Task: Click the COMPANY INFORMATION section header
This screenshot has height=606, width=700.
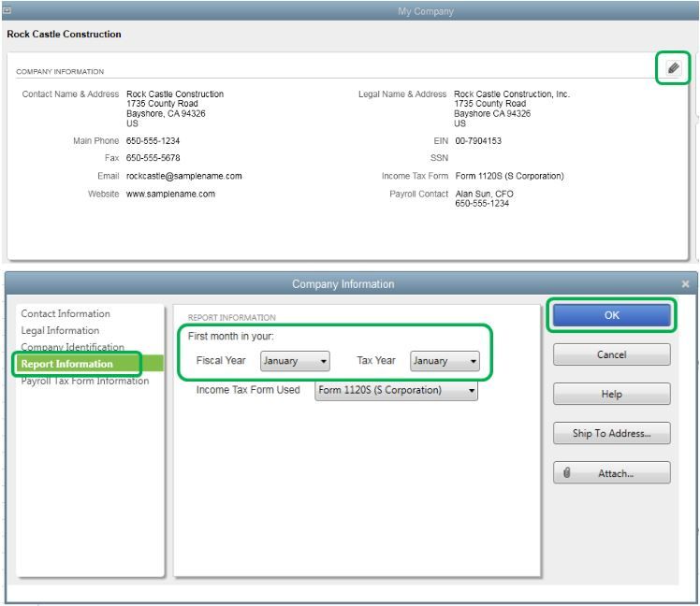Action: click(60, 71)
